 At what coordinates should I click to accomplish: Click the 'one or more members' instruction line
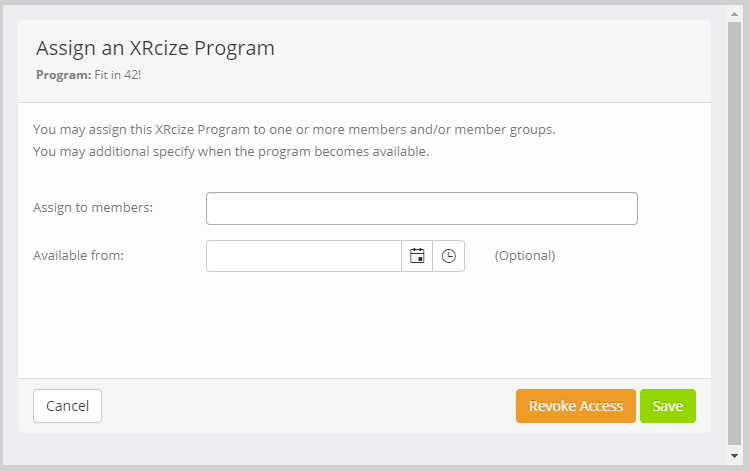click(294, 129)
